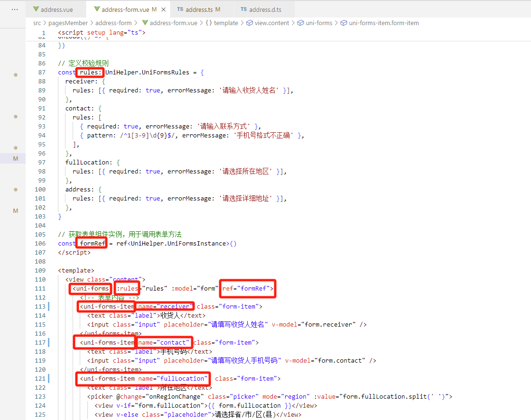Click the cube icon before view.content
Viewport: 531px width, 420px height.
tap(250, 23)
